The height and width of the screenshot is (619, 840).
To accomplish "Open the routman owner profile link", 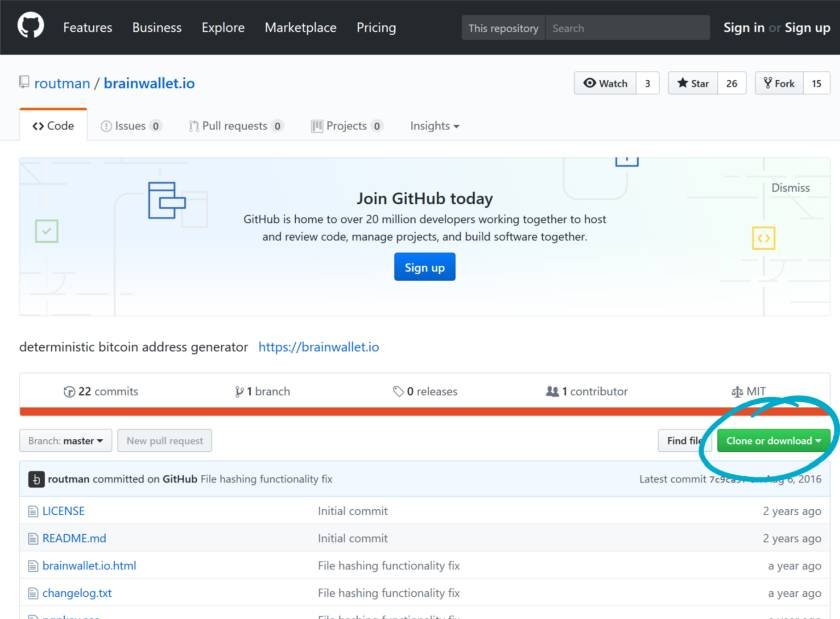I will tap(62, 83).
